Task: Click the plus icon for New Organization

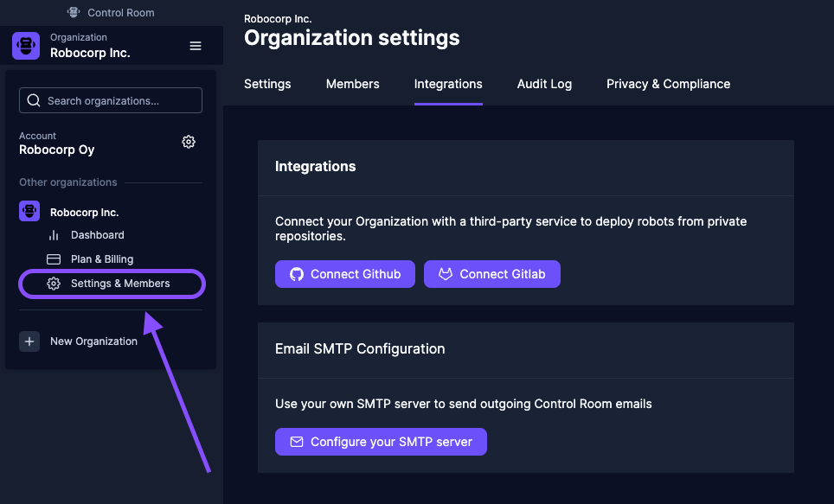Action: pos(29,341)
